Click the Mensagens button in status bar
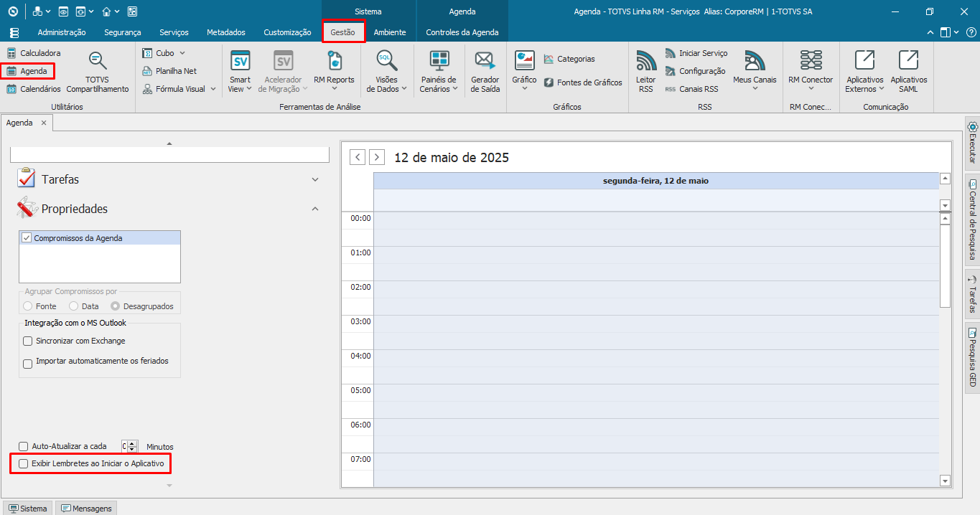 86,509
